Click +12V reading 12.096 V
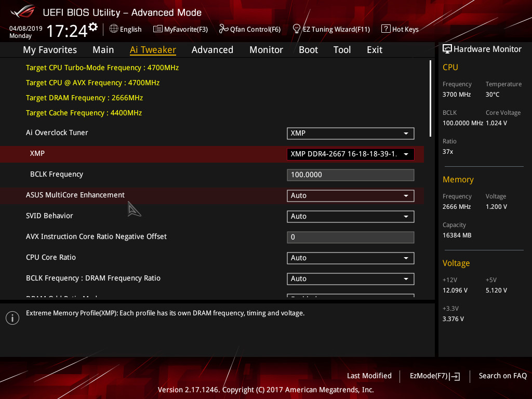532x399 pixels. (x=455, y=290)
